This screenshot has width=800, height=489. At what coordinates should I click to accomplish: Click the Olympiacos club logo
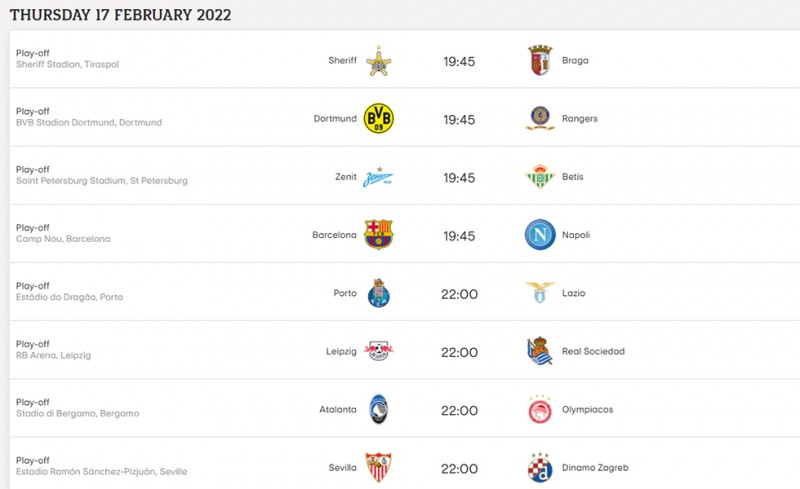coord(540,409)
